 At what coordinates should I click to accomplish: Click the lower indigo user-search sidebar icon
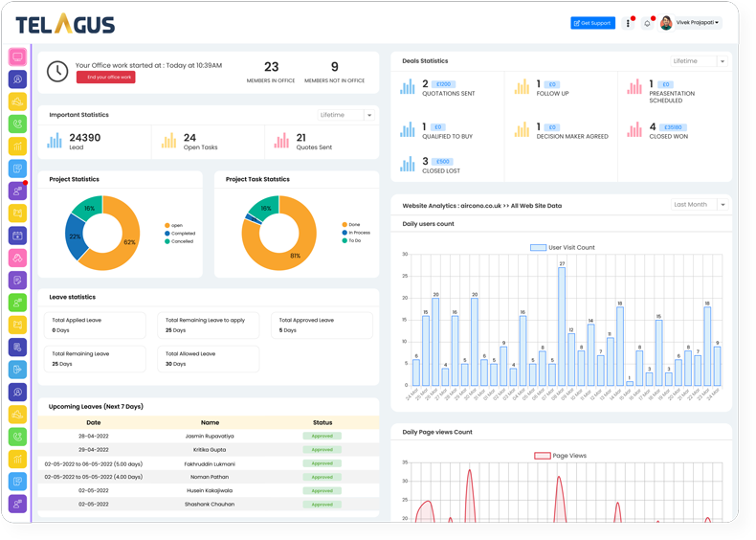tap(18, 393)
